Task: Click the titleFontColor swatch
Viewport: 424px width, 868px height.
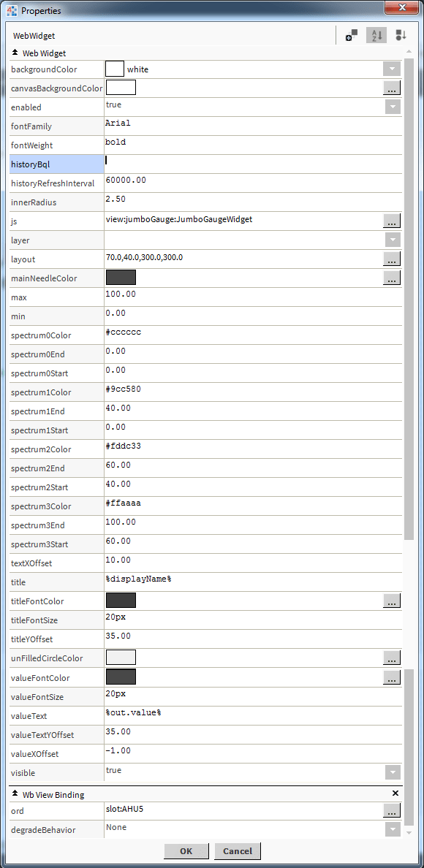Action: tap(121, 601)
